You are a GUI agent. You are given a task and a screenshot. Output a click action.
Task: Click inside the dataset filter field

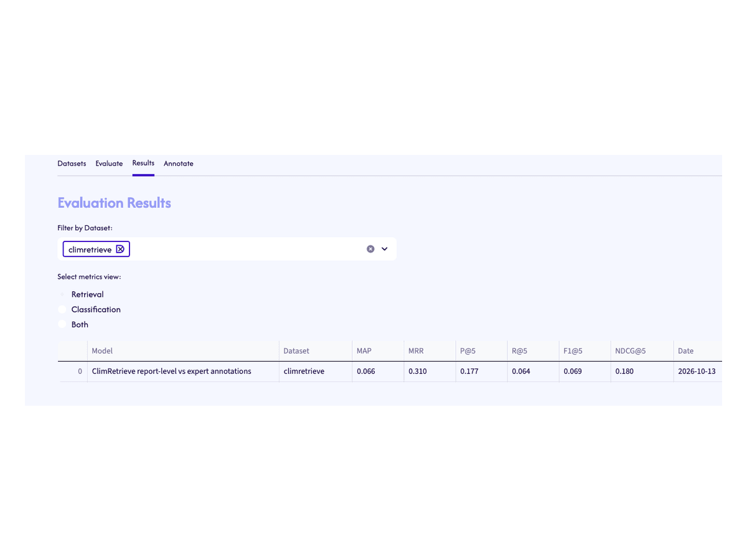(227, 249)
